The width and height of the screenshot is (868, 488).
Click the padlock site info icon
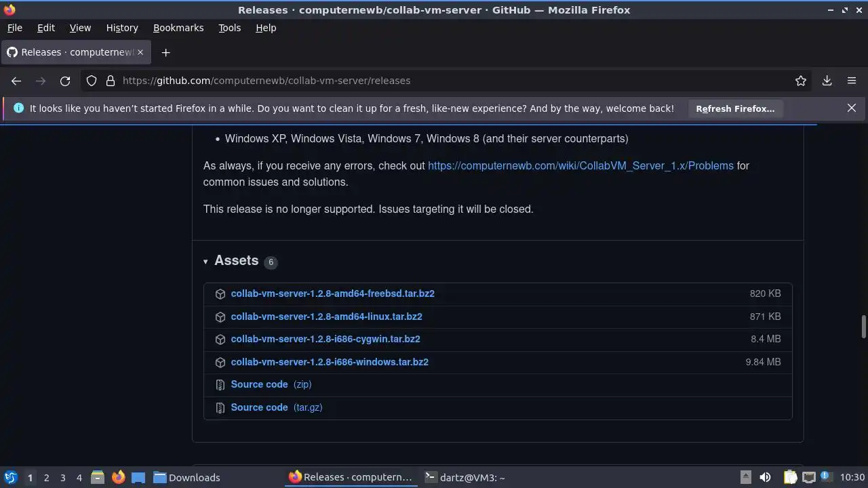[111, 81]
